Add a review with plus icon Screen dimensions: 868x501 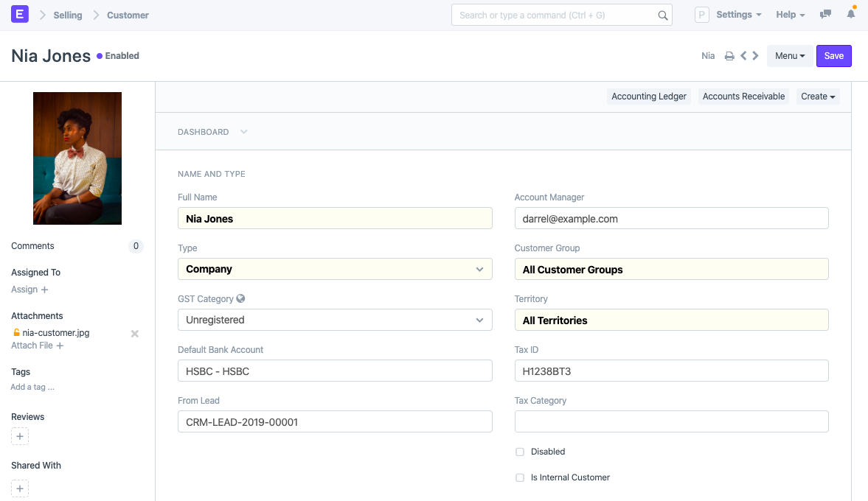pyautogui.click(x=20, y=437)
